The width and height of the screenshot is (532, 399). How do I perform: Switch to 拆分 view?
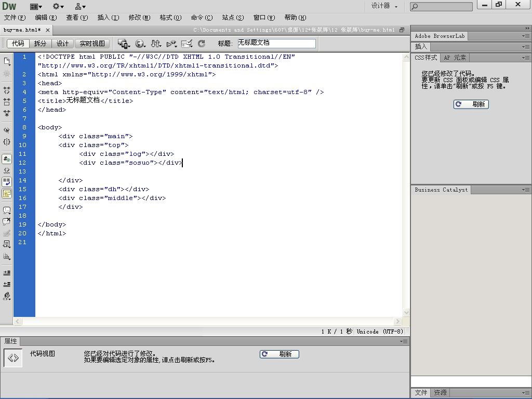point(40,44)
